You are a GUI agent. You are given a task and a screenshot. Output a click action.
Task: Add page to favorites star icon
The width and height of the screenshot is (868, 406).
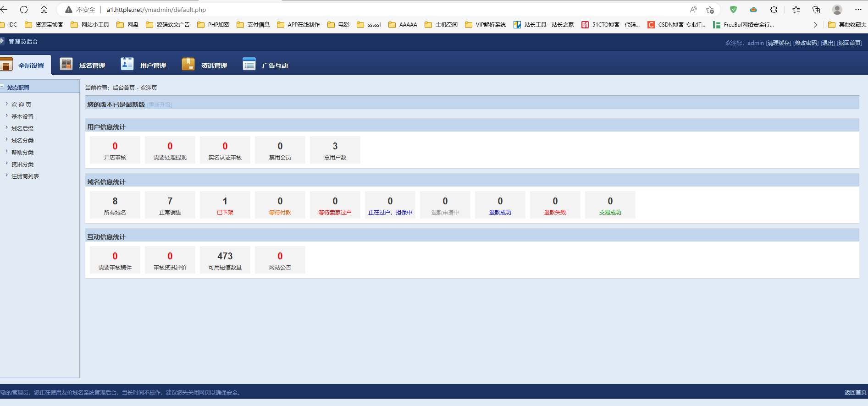[x=710, y=10]
